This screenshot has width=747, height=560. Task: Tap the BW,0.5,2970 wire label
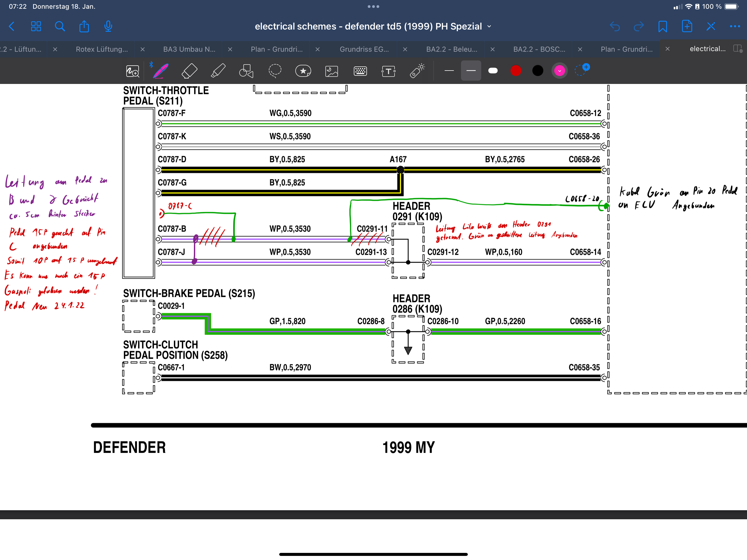click(290, 367)
